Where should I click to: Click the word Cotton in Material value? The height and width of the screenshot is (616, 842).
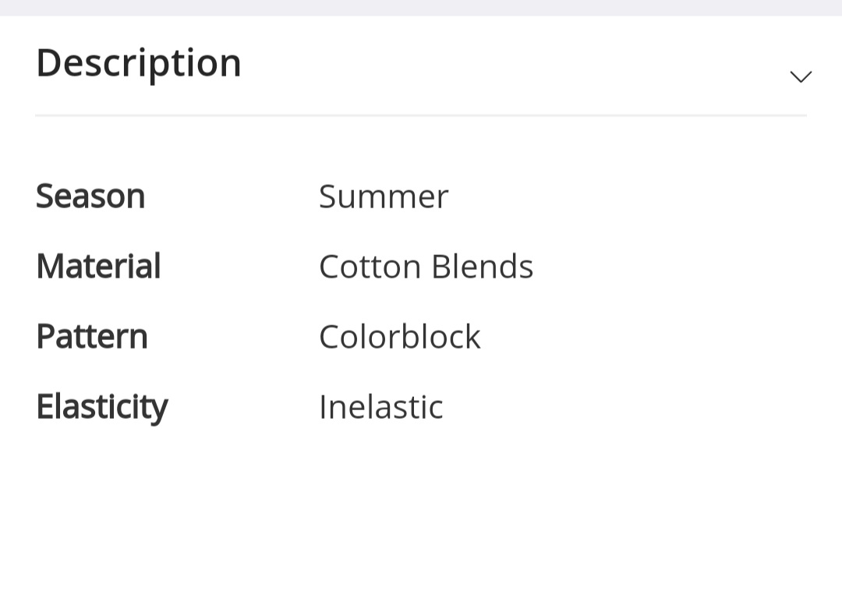[x=370, y=267]
